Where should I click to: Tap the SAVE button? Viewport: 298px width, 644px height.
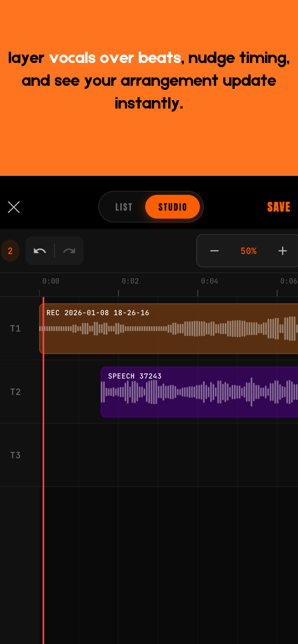279,207
